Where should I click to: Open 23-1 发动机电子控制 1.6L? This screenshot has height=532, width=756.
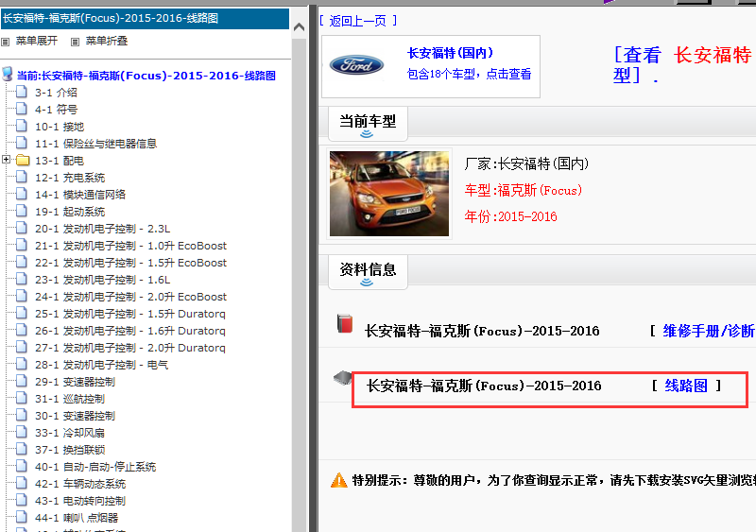[102, 280]
